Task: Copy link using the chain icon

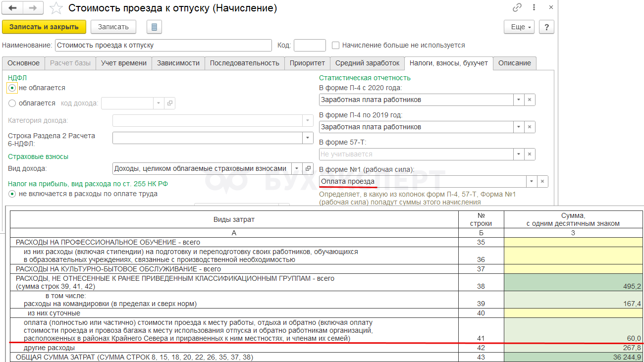Action: coord(517,7)
